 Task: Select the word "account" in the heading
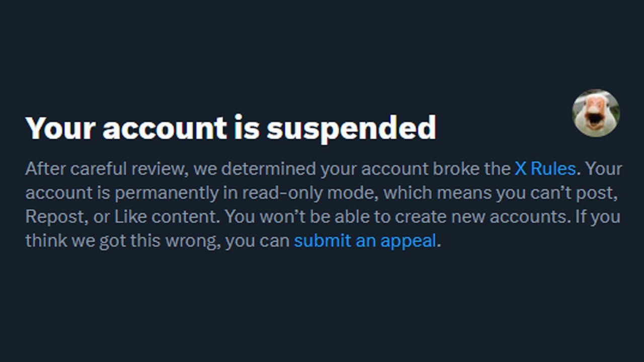(165, 128)
